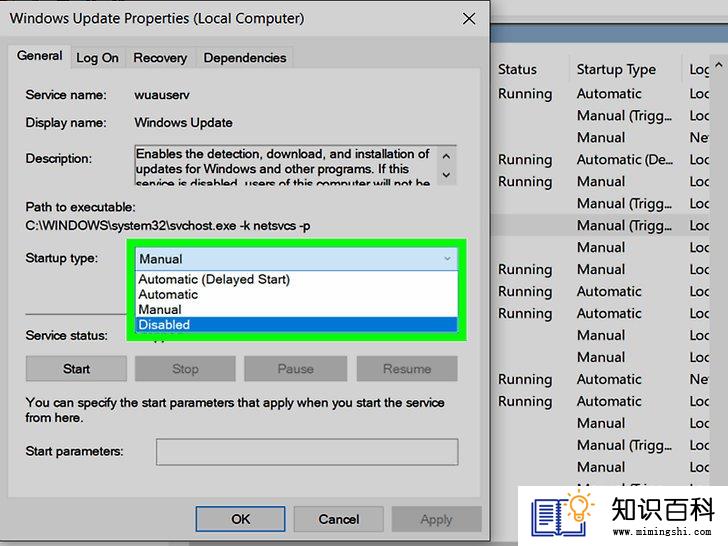The image size is (728, 546).
Task: Click the Stop service button
Action: pyautogui.click(x=185, y=369)
